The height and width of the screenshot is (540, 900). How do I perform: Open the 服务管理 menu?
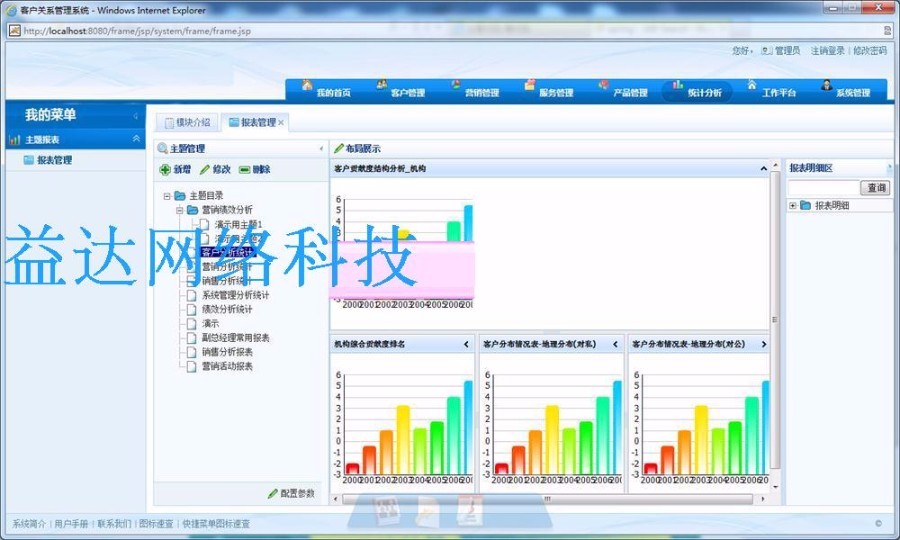556,92
